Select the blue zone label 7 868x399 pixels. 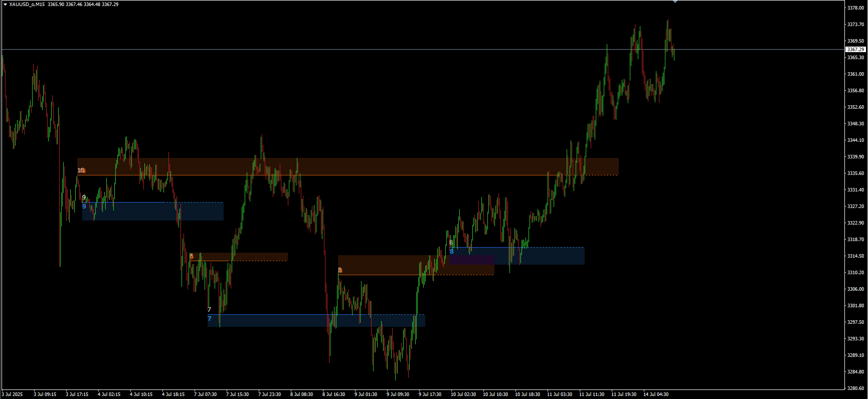tap(210, 319)
